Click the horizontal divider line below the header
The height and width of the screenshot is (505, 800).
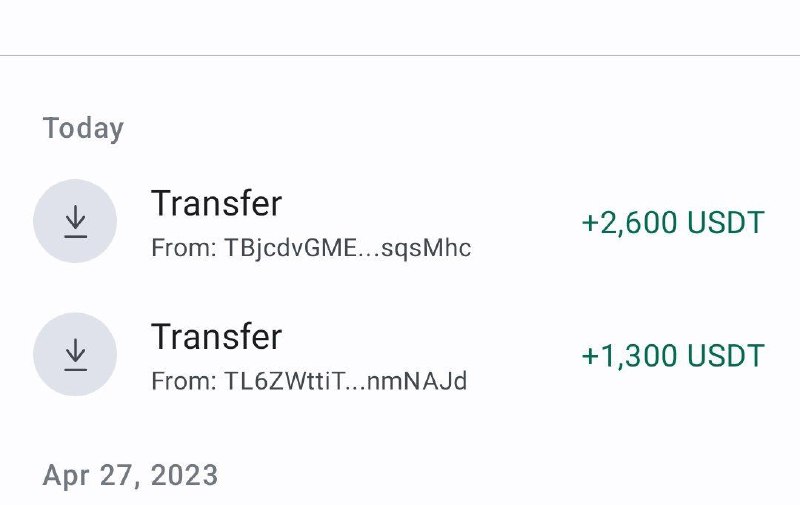400,55
